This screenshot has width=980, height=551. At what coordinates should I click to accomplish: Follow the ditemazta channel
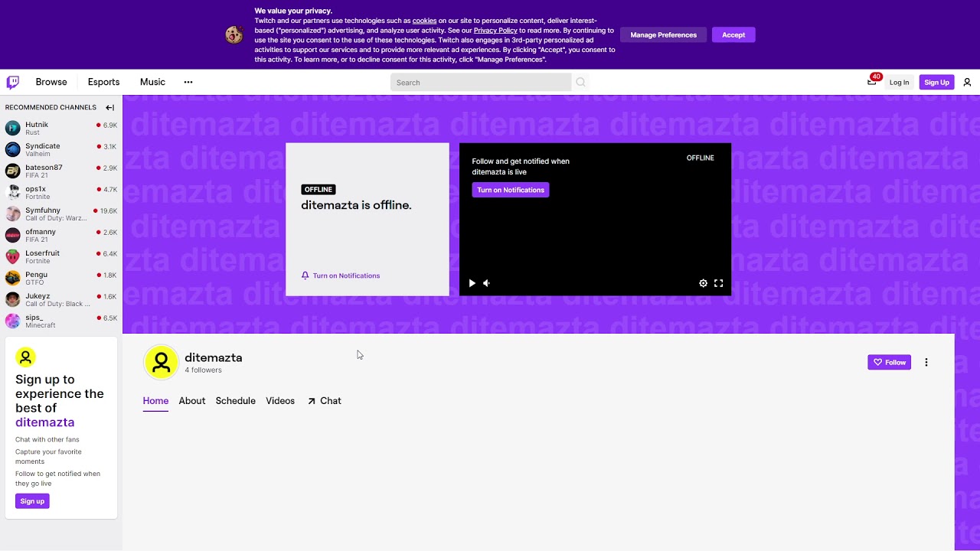(890, 362)
